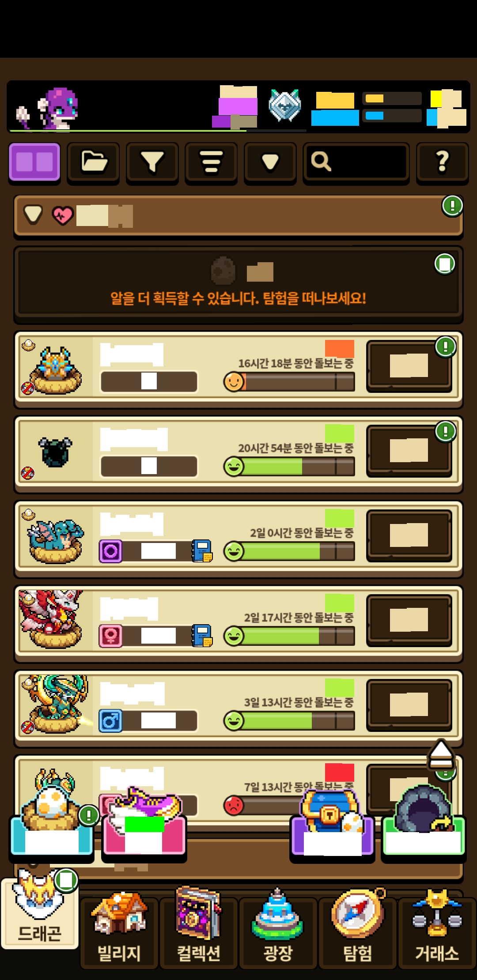Tap the mood bar of 16시간 18분 dragon
The width and height of the screenshot is (477, 980).
(x=289, y=381)
